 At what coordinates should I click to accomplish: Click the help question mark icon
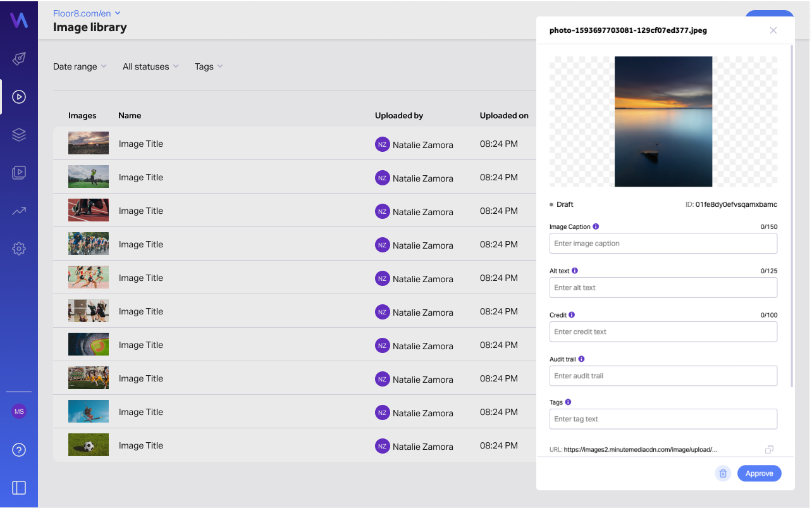(x=19, y=450)
